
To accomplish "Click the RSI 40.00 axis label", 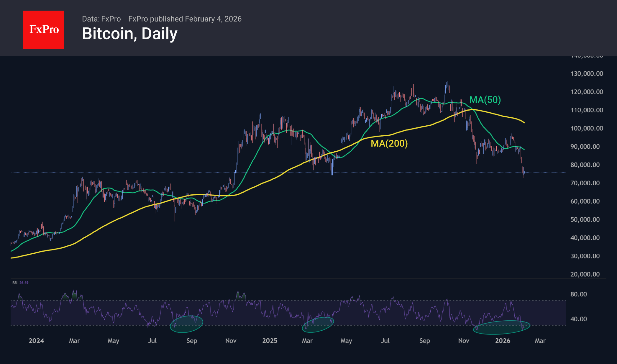I will tap(578, 319).
